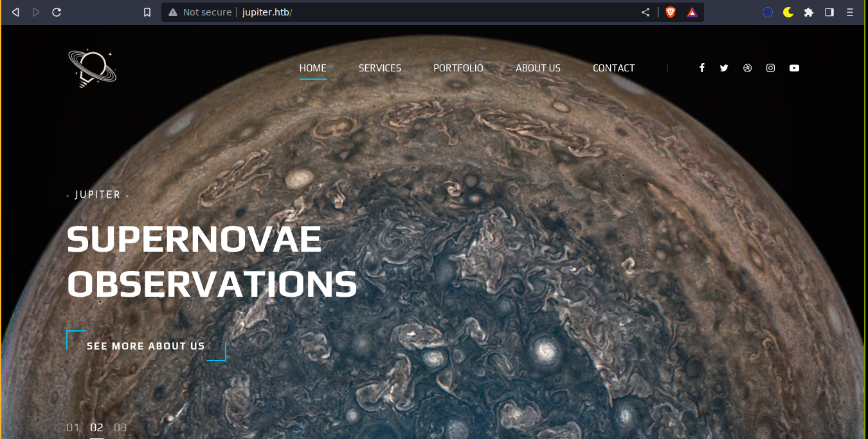Bookmark this page with the bookmark icon
The image size is (868, 439).
pos(147,12)
